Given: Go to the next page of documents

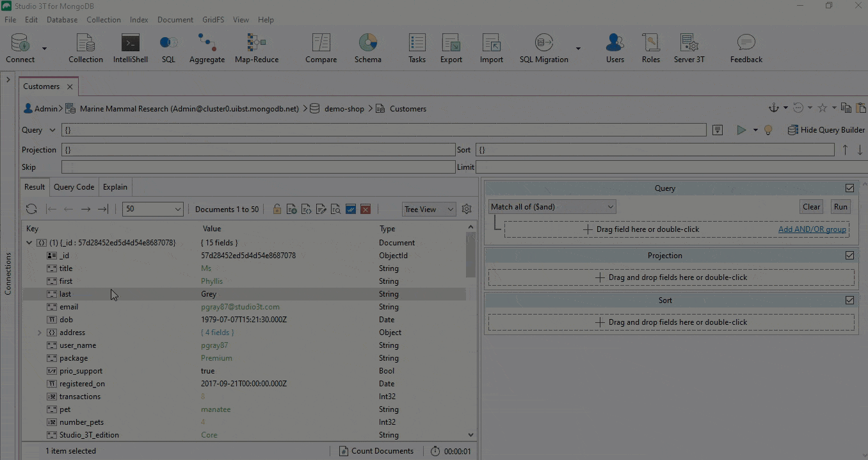Looking at the screenshot, I should click(x=86, y=209).
